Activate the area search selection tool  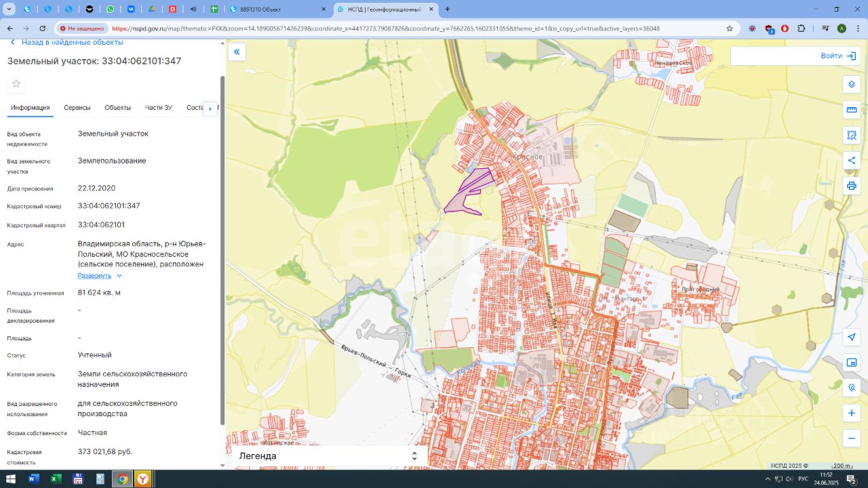click(852, 135)
